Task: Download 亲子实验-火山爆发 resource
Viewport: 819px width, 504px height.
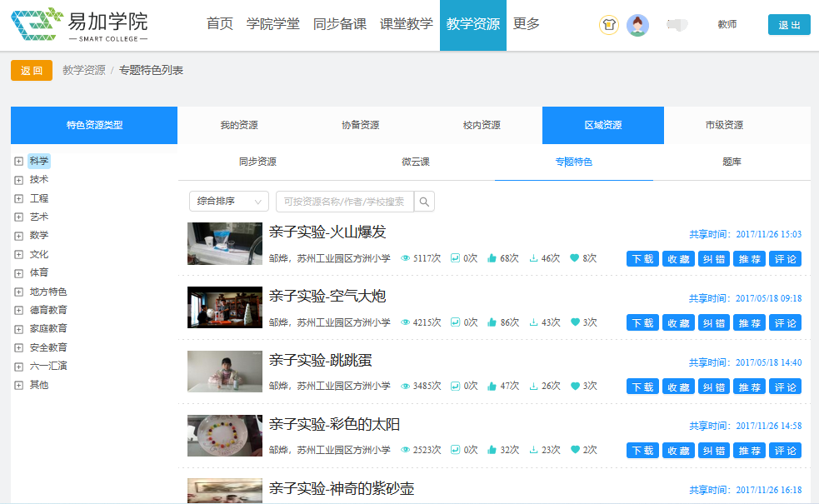Action: pyautogui.click(x=642, y=259)
